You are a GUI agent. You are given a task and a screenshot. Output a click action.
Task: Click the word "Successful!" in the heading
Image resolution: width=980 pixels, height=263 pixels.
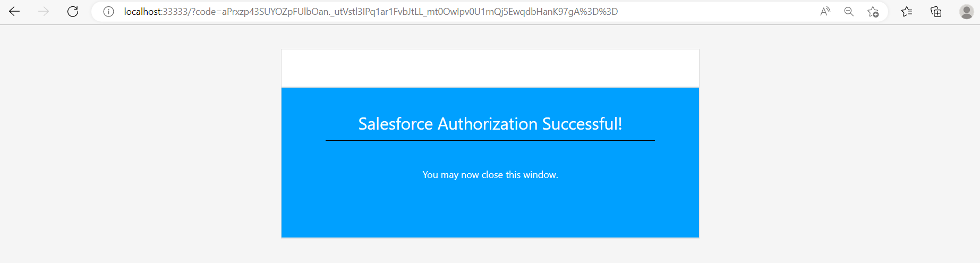(x=582, y=124)
